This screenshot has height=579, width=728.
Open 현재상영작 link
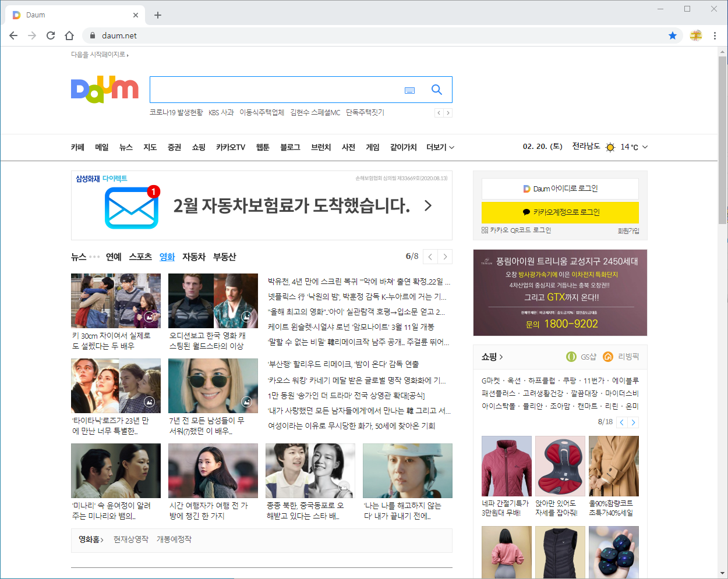131,539
